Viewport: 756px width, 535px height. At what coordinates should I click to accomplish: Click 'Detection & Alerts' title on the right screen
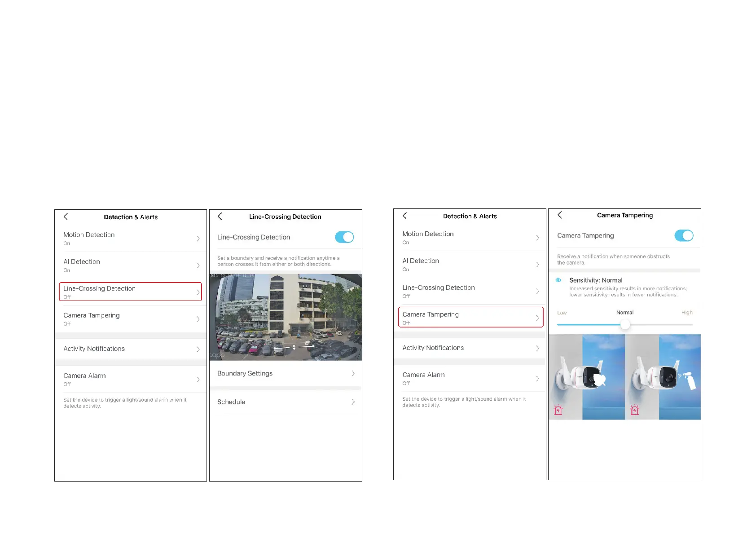point(470,216)
